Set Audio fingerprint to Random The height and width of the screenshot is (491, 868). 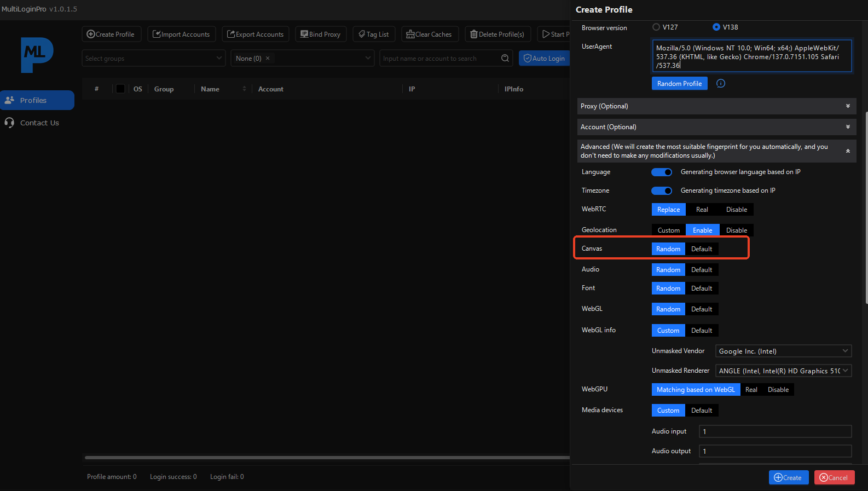(x=668, y=269)
